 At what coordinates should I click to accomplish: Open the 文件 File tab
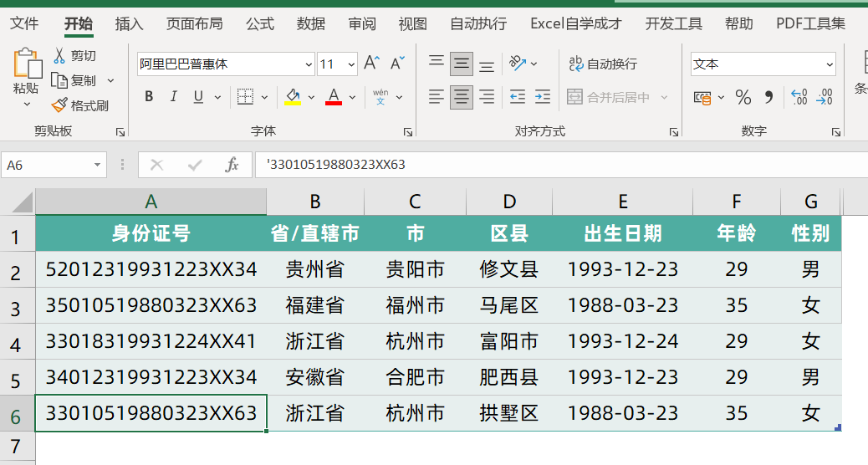pyautogui.click(x=24, y=23)
